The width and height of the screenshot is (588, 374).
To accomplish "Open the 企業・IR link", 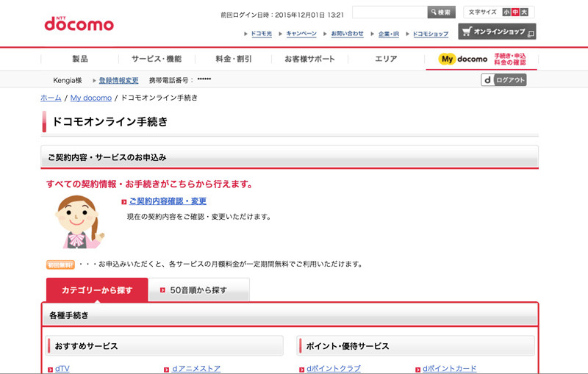I will click(x=389, y=34).
